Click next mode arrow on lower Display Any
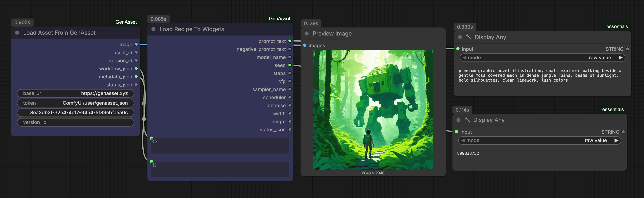This screenshot has width=644, height=198. tap(616, 141)
